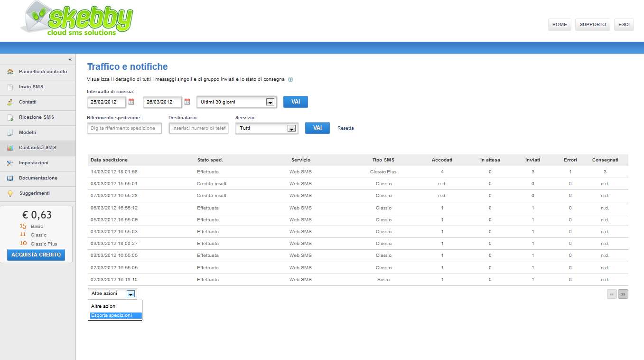Open Suggerimenti menu item
The image size is (644, 360).
[x=38, y=193]
